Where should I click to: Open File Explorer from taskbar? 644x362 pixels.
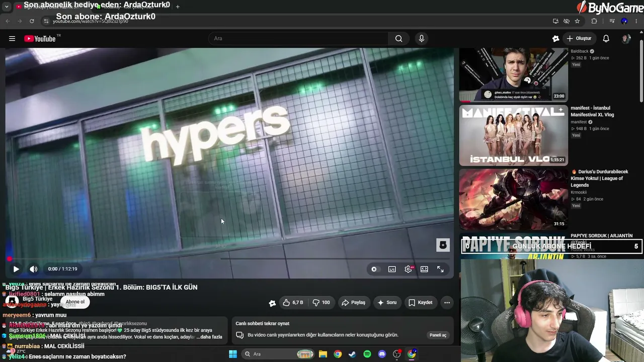click(323, 354)
